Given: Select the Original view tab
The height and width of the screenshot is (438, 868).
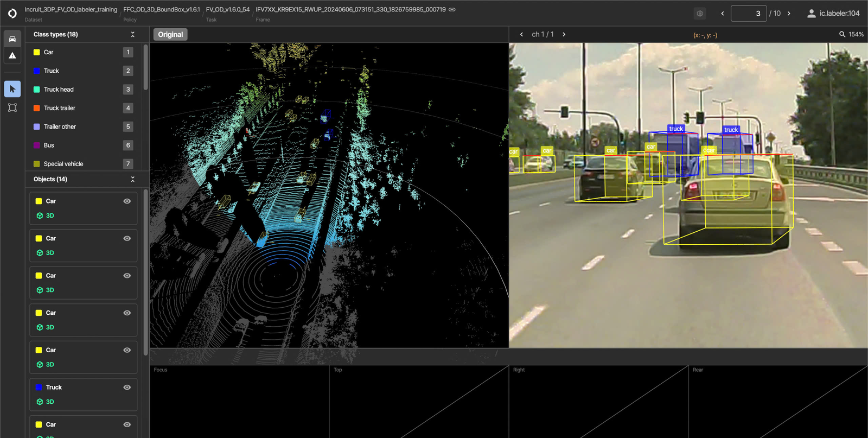Looking at the screenshot, I should (170, 34).
